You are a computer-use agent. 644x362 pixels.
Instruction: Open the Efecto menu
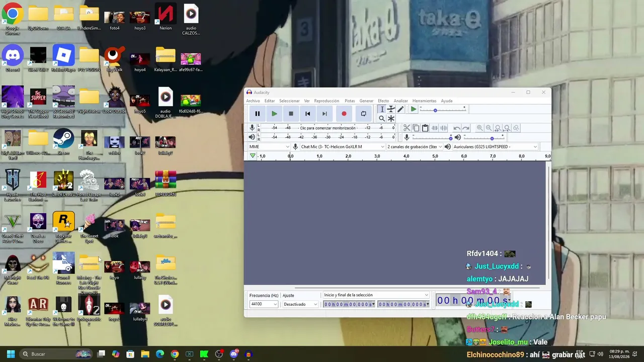point(383,101)
